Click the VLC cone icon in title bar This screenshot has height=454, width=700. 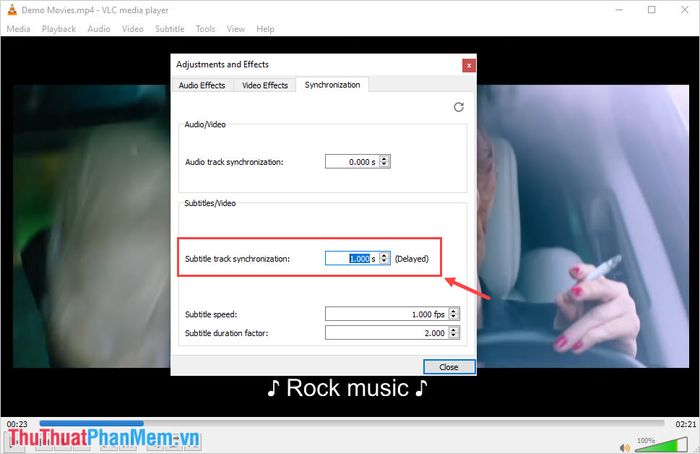[x=12, y=9]
